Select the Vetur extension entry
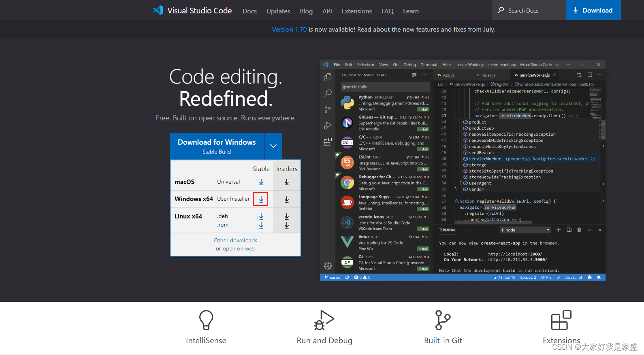This screenshot has height=355, width=644. [385, 243]
